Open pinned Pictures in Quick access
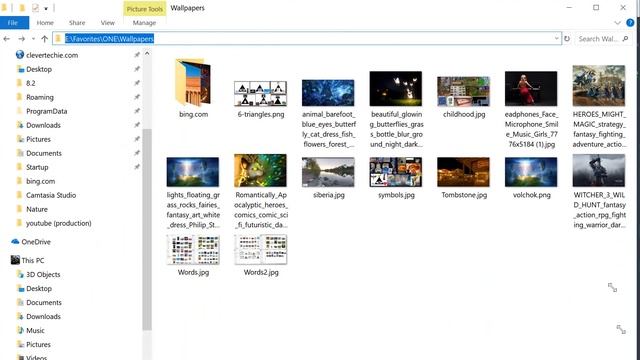 point(38,139)
